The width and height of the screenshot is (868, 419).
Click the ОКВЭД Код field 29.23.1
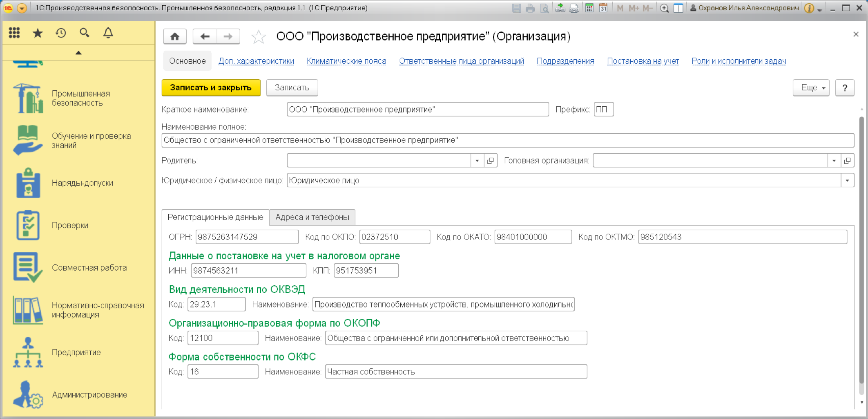216,304
